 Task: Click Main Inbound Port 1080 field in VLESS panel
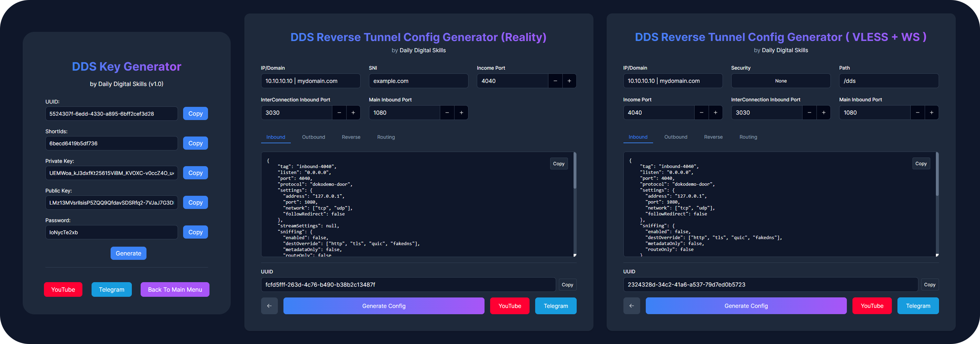875,112
